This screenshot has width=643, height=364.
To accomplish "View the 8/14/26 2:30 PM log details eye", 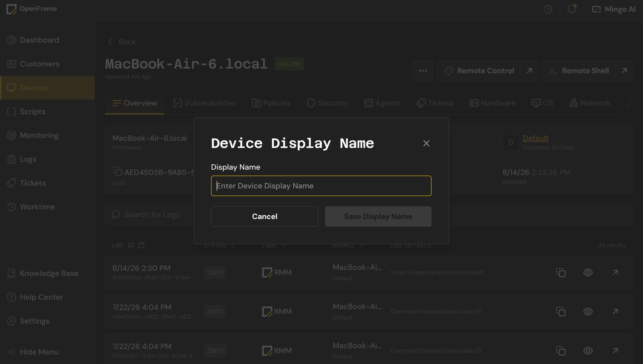I will 588,272.
